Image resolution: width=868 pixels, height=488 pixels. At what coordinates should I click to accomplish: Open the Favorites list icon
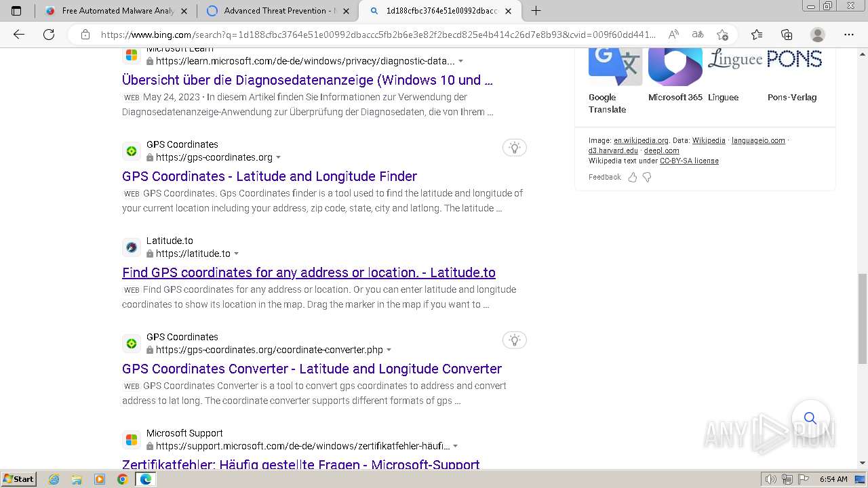pos(757,35)
